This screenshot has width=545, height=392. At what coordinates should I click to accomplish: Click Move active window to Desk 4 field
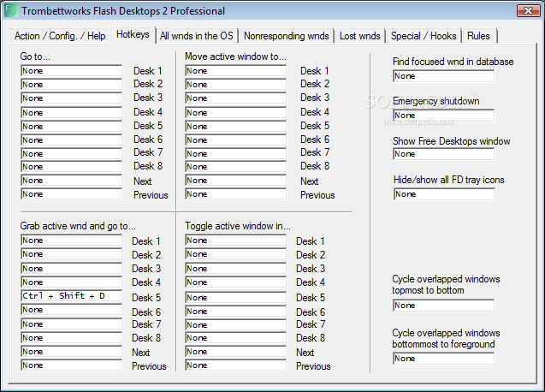236,113
